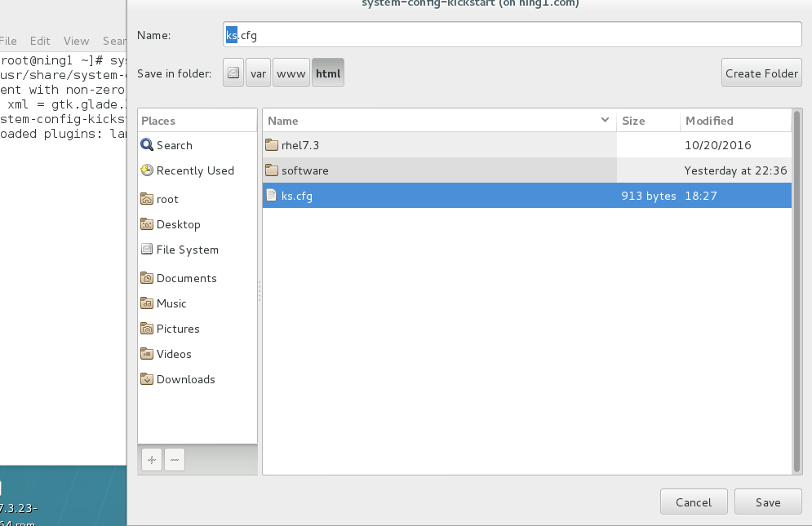Image resolution: width=812 pixels, height=526 pixels.
Task: Click the add bookmark plus button
Action: (152, 460)
